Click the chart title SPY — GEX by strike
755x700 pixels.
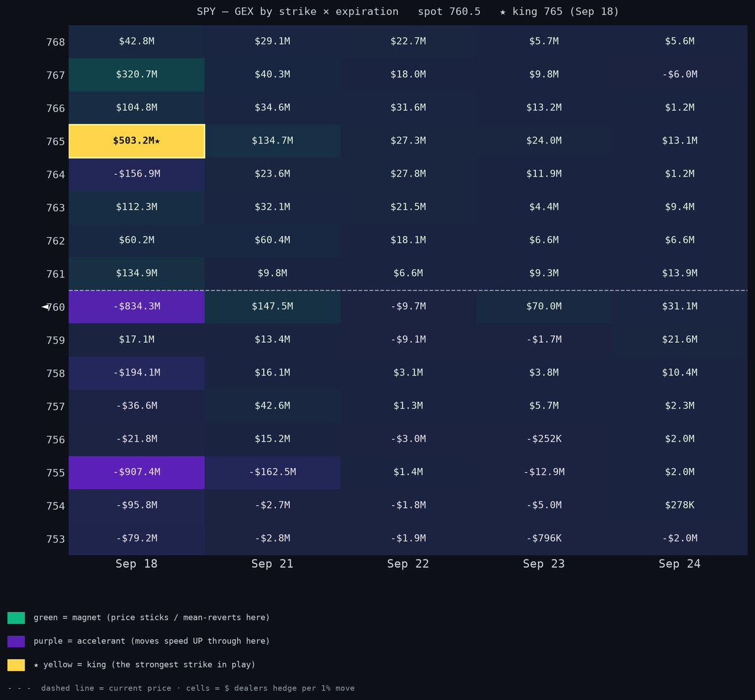(297, 12)
